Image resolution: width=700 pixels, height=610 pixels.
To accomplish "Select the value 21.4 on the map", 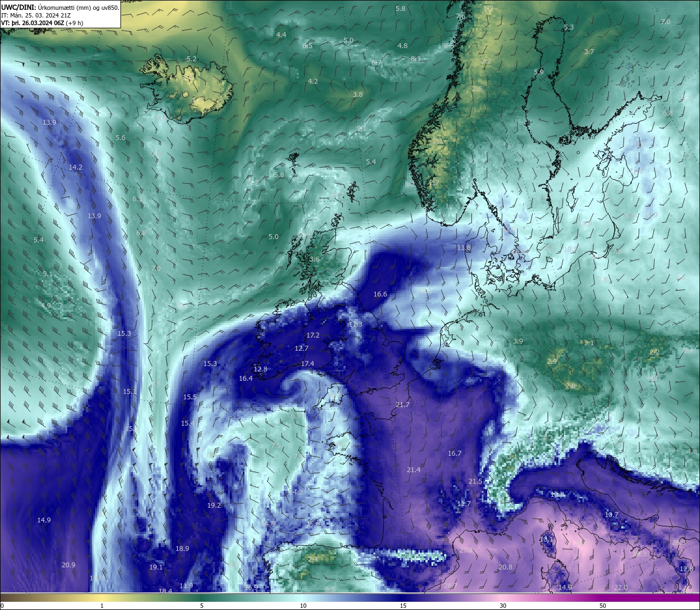I will [413, 469].
